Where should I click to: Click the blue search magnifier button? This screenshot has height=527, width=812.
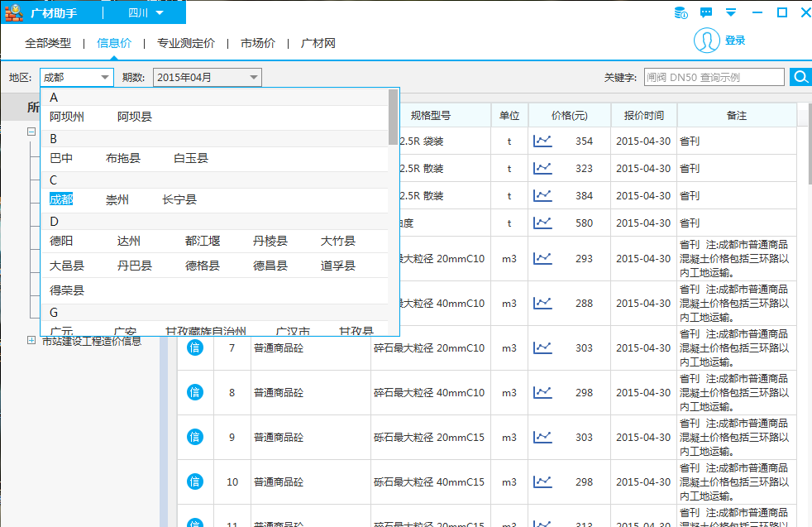pyautogui.click(x=800, y=77)
